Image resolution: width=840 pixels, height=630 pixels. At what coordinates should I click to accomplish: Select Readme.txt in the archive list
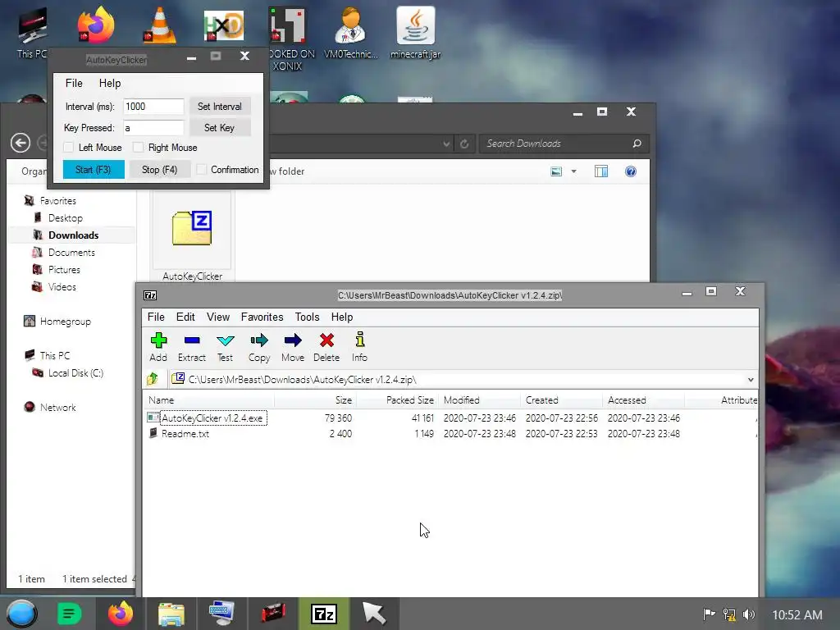pos(185,434)
